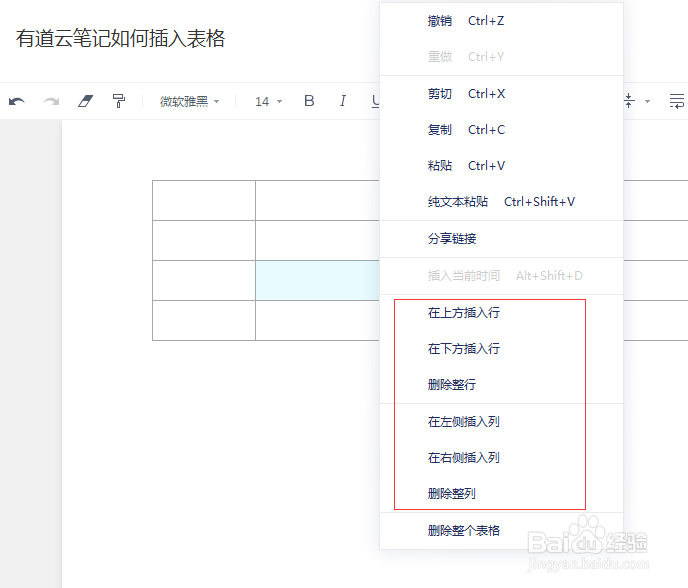This screenshot has width=688, height=588.
Task: Toggle italic formatting
Action: pos(343,101)
